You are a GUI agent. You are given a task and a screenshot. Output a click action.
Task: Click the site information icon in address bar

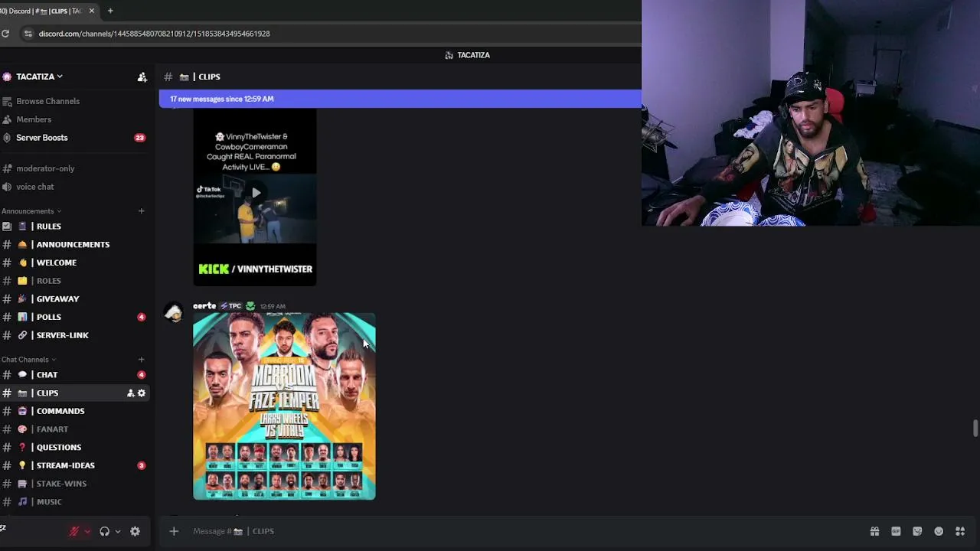click(x=28, y=34)
